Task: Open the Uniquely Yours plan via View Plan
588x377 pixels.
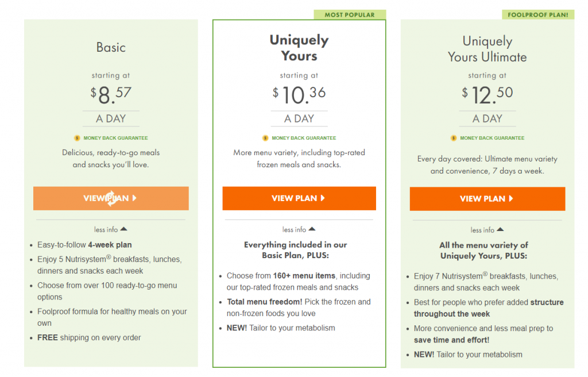Action: pyautogui.click(x=299, y=198)
